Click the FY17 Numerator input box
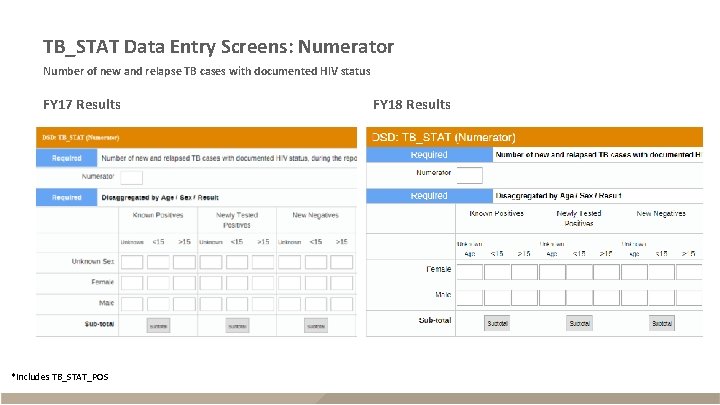 tap(132, 177)
